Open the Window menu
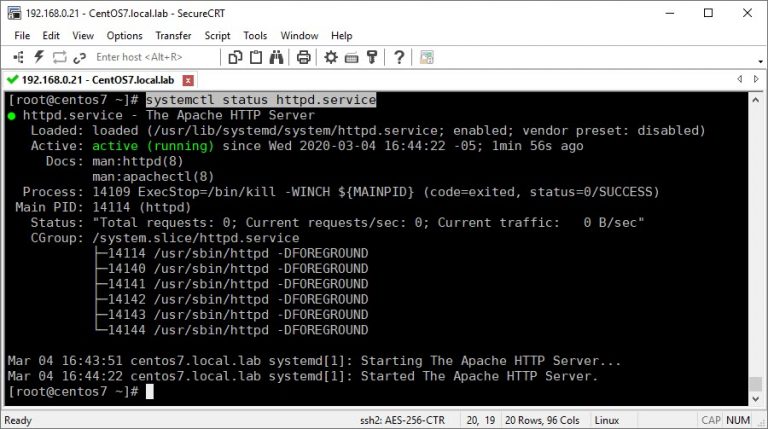768x429 pixels. pos(299,36)
